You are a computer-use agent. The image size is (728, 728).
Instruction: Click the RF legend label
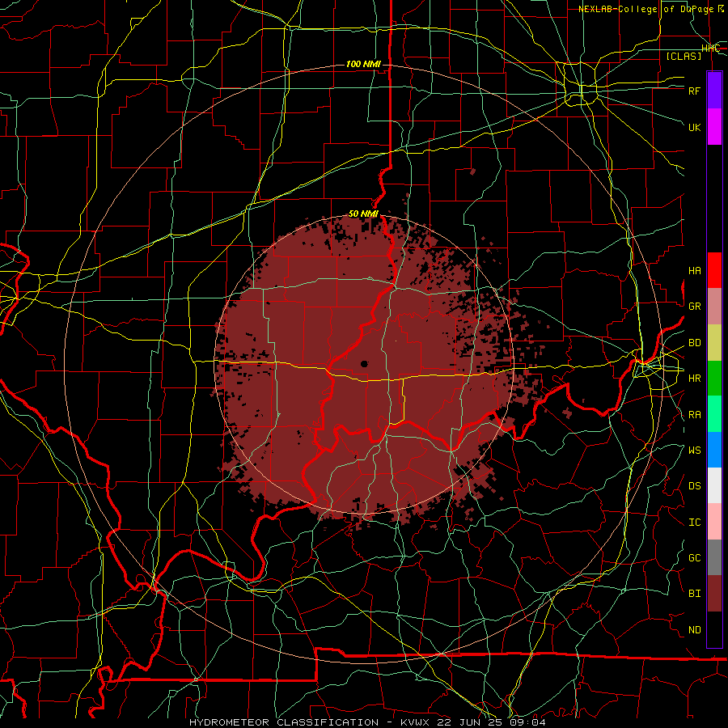[x=694, y=91]
